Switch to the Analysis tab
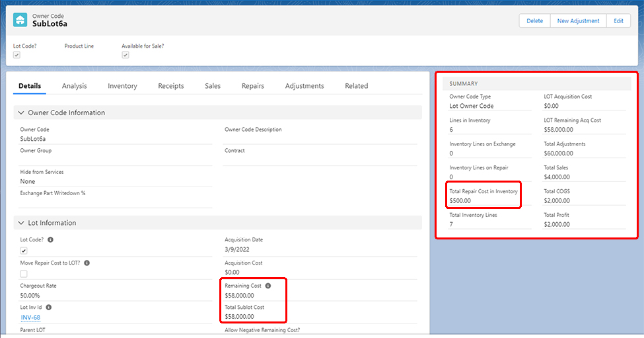The image size is (644, 338). (x=74, y=86)
